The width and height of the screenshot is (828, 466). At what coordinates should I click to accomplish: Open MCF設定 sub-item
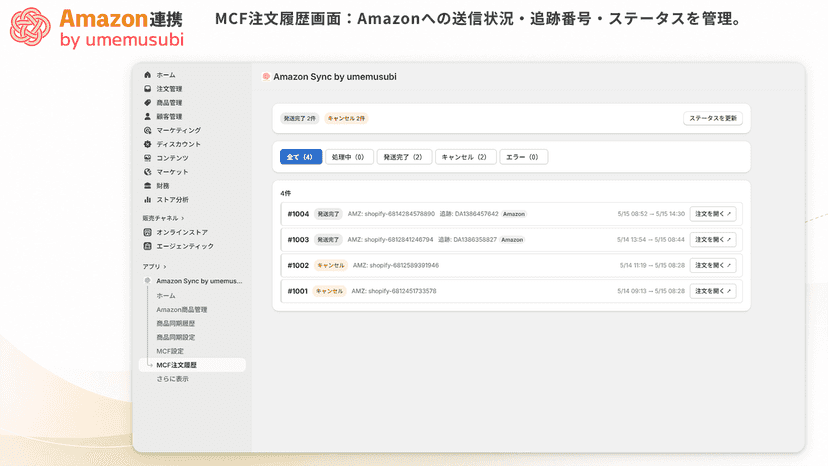pyautogui.click(x=170, y=351)
